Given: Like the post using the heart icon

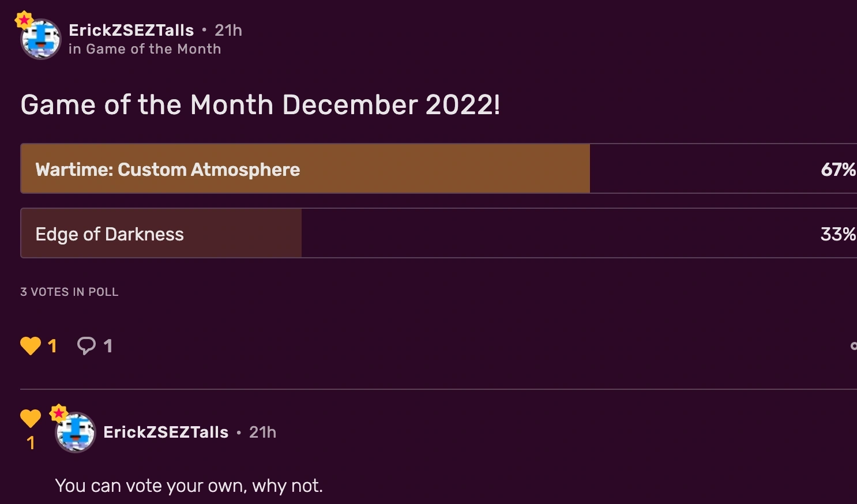Looking at the screenshot, I should point(31,345).
